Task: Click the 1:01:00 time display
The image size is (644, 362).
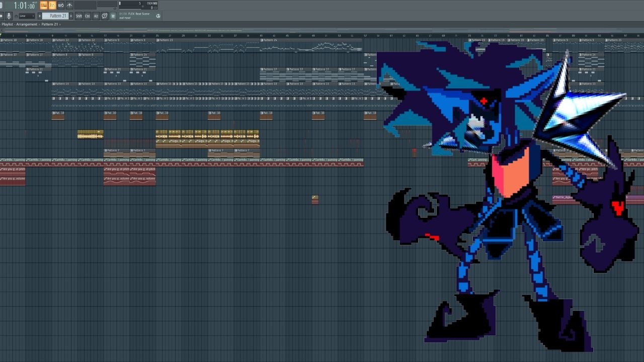Action: [24, 6]
